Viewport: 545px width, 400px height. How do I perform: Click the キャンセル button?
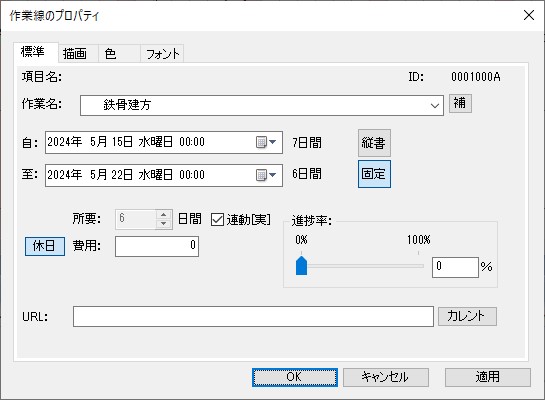386,377
